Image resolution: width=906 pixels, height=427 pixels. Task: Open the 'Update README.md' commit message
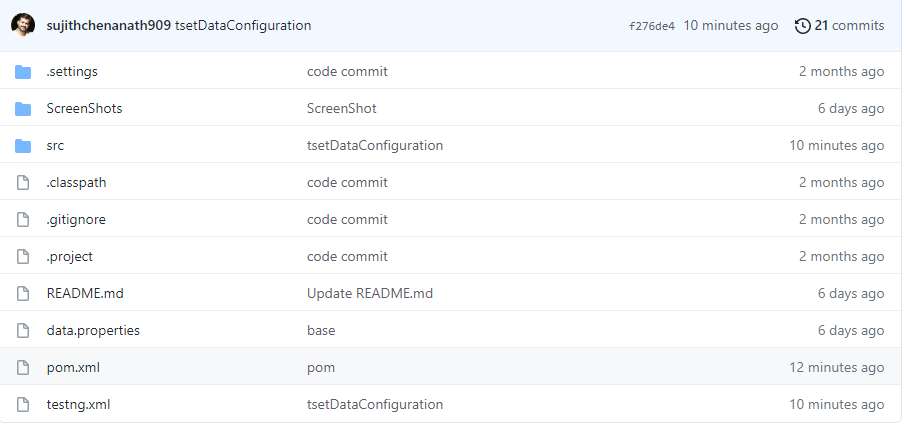pos(369,294)
